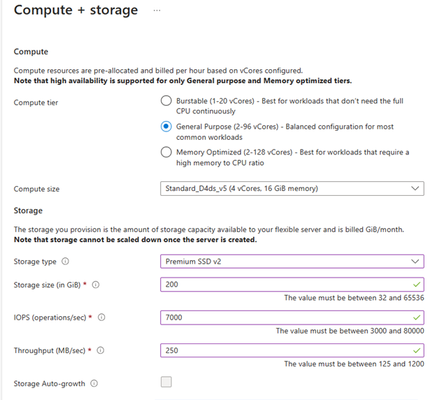Select the General Purpose compute tier option
The height and width of the screenshot is (400, 430).
click(166, 126)
